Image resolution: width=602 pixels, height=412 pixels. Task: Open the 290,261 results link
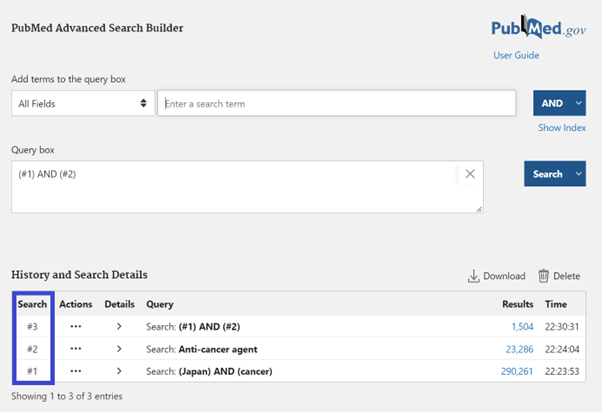(517, 372)
